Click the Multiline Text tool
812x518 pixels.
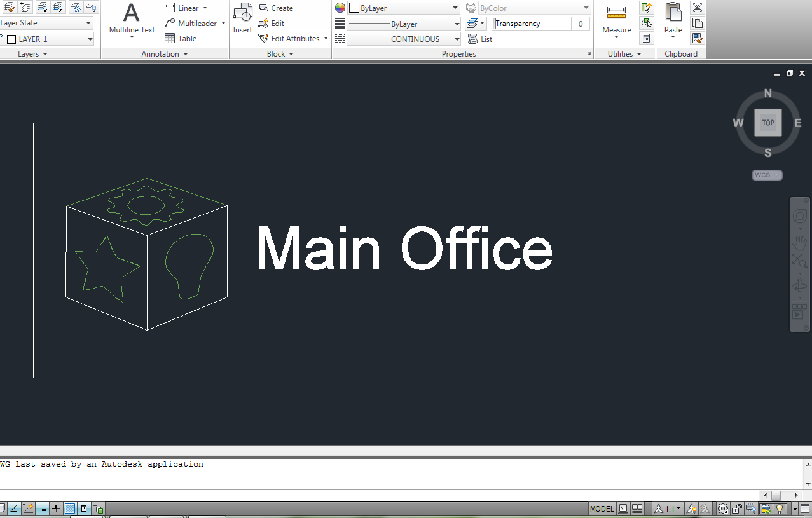[x=132, y=20]
